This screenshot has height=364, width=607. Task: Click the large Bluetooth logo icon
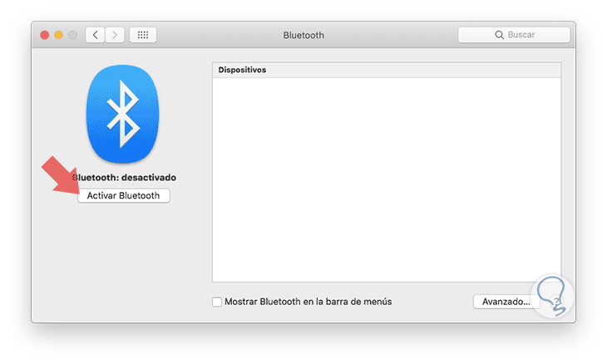[x=123, y=114]
